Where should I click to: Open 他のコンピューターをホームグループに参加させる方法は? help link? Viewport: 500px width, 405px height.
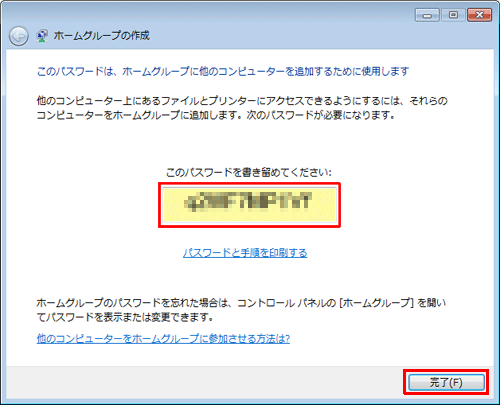coord(163,339)
